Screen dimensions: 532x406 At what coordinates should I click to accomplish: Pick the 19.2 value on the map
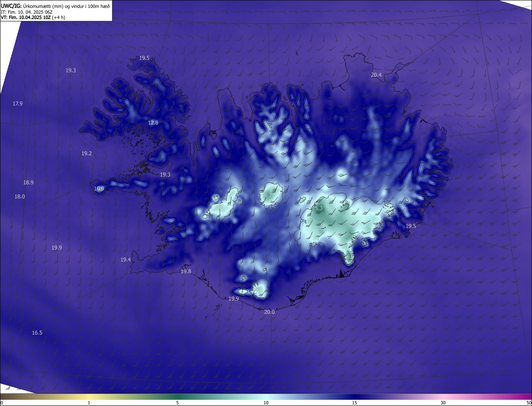(x=86, y=154)
